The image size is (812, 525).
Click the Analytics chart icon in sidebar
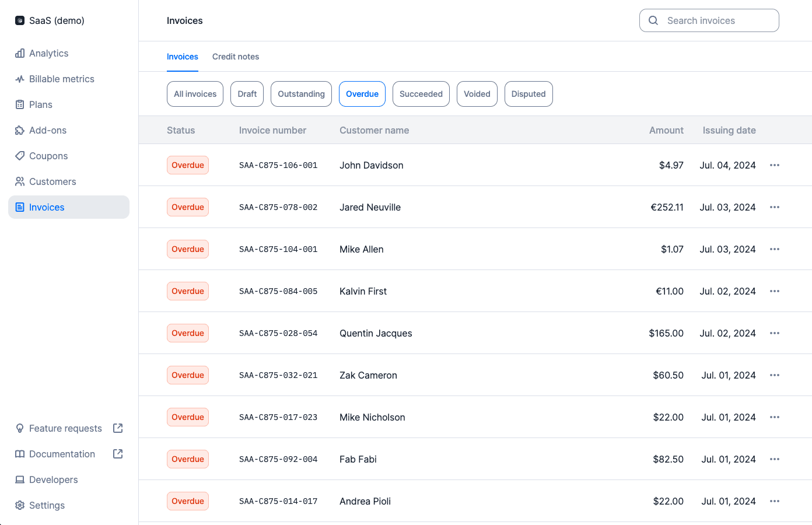point(20,53)
